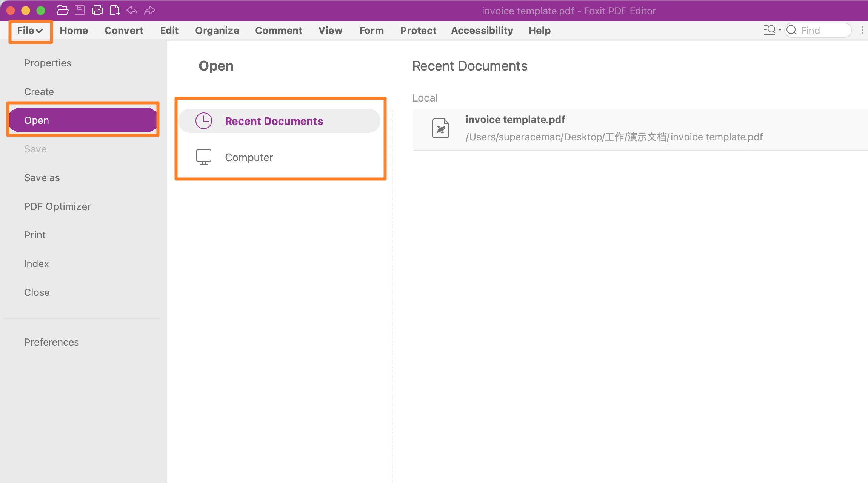Click the magnifier icon inside Find box
This screenshot has height=483, width=868.
tap(792, 30)
